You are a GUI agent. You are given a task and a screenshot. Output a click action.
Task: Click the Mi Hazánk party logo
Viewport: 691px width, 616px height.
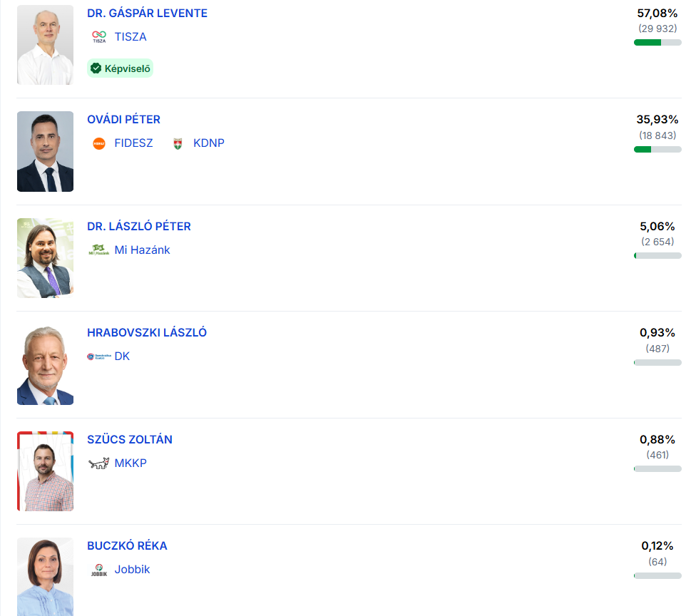[99, 250]
